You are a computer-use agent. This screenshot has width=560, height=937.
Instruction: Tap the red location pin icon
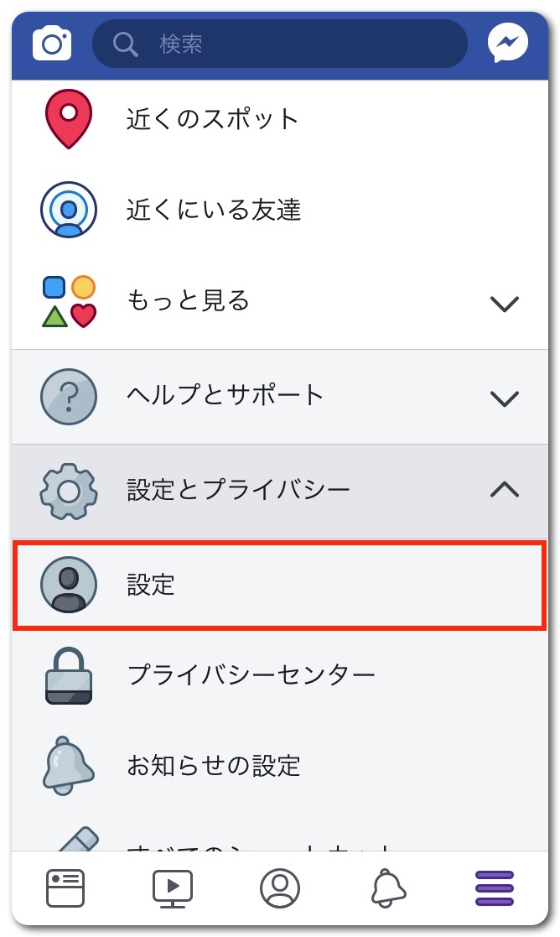68,118
